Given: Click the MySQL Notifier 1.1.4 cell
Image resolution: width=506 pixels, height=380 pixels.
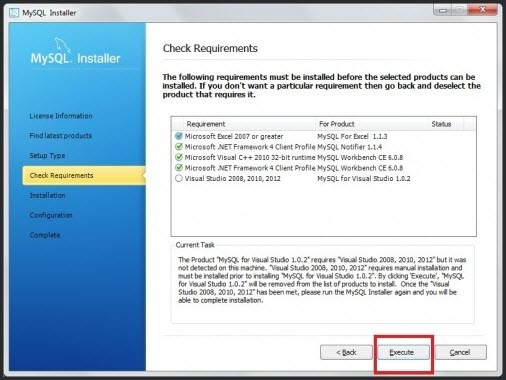Looking at the screenshot, I should tap(350, 147).
